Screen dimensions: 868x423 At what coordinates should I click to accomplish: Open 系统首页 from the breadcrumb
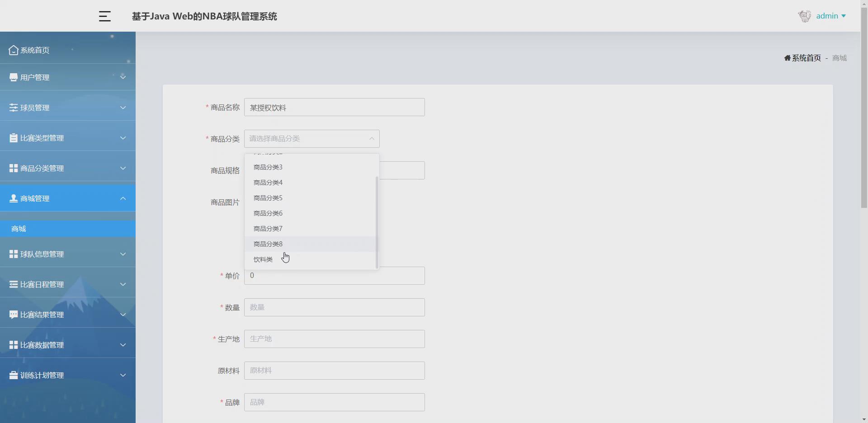[x=807, y=57]
